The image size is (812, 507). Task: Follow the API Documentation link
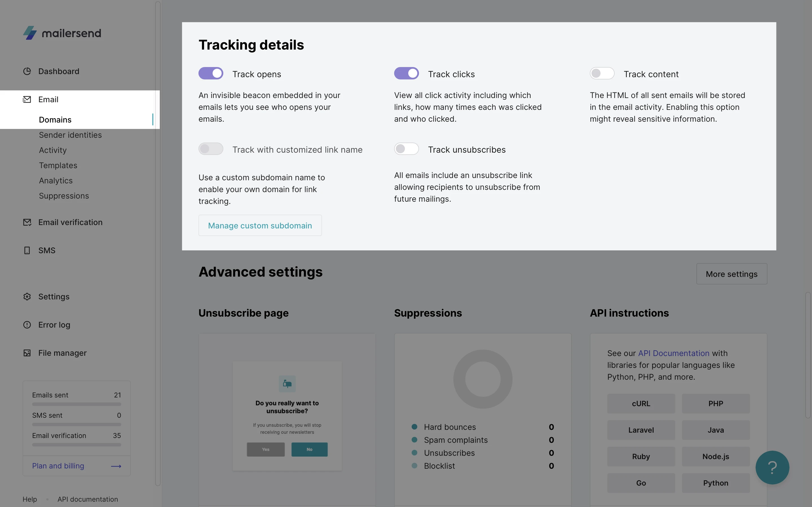[x=673, y=353]
